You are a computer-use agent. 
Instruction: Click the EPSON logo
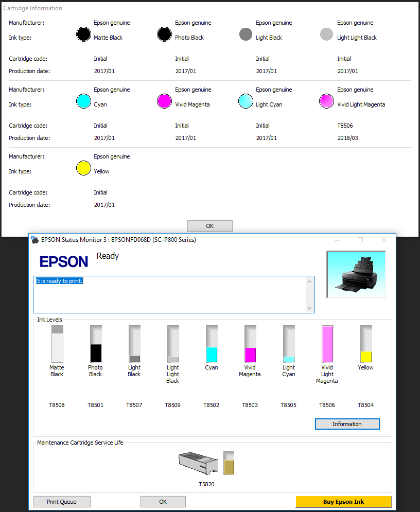coord(64,261)
